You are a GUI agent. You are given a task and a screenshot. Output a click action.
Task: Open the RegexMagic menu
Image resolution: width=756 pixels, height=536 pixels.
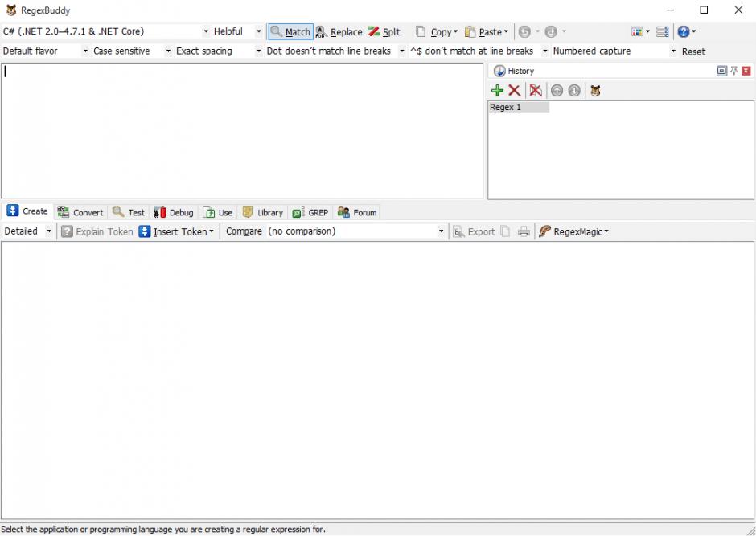[x=573, y=231]
